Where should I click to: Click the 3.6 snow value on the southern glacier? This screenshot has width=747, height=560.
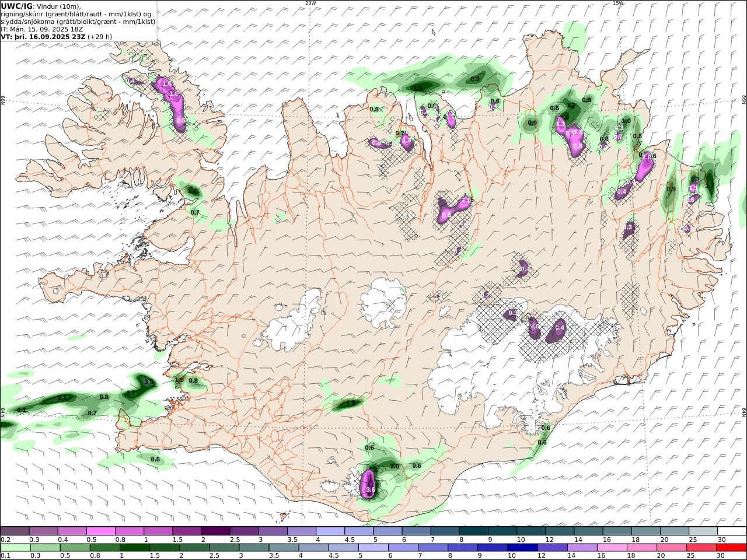pos(370,490)
